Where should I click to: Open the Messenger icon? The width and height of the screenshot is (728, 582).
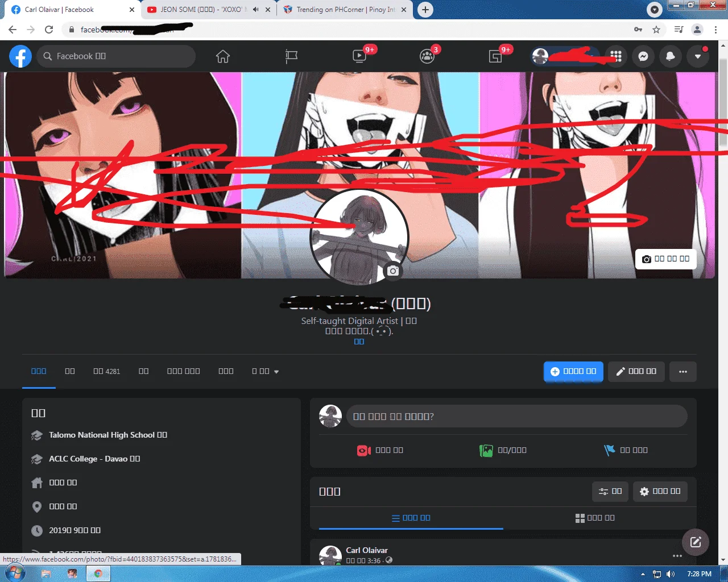643,56
